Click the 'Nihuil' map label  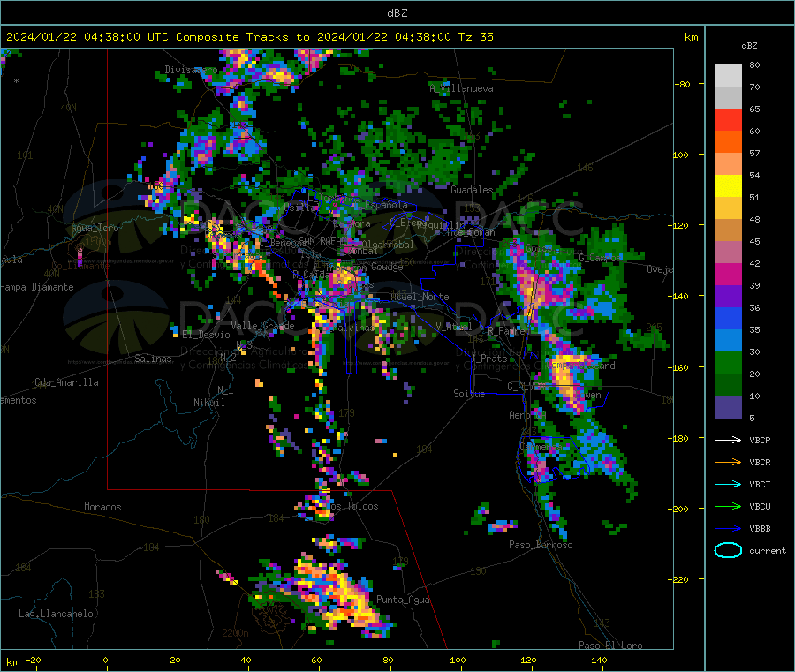pos(209,403)
